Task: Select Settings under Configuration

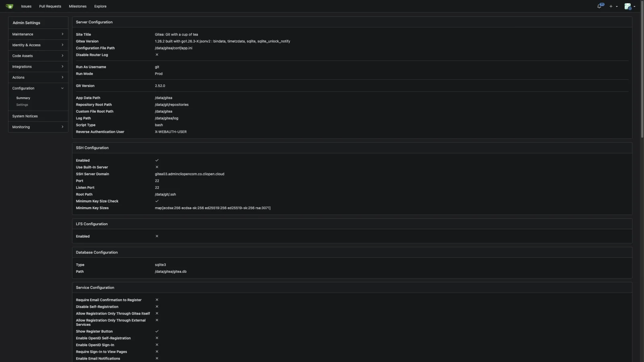Action: [22, 105]
